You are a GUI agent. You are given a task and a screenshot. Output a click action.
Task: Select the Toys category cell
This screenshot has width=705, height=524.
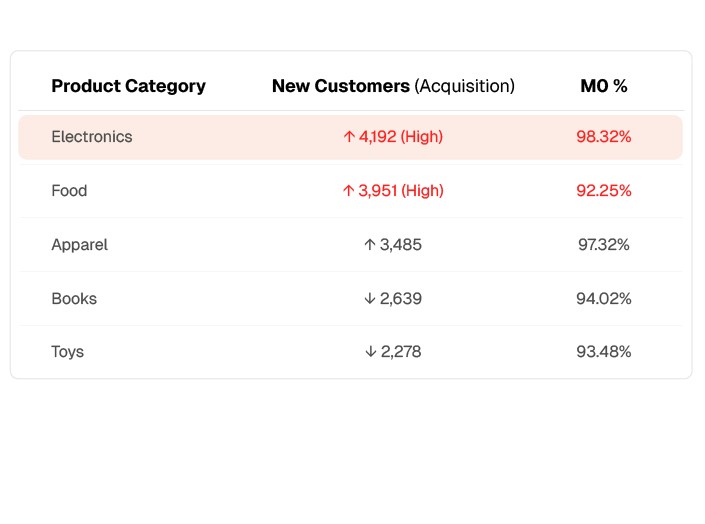68,352
